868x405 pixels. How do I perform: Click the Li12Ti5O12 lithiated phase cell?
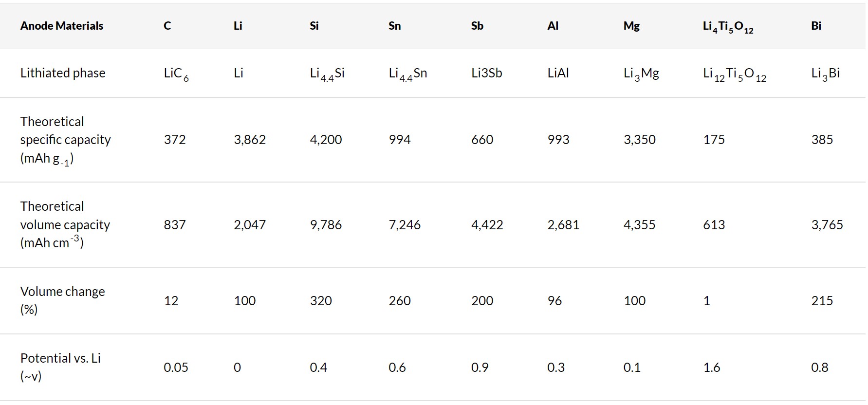coord(735,74)
